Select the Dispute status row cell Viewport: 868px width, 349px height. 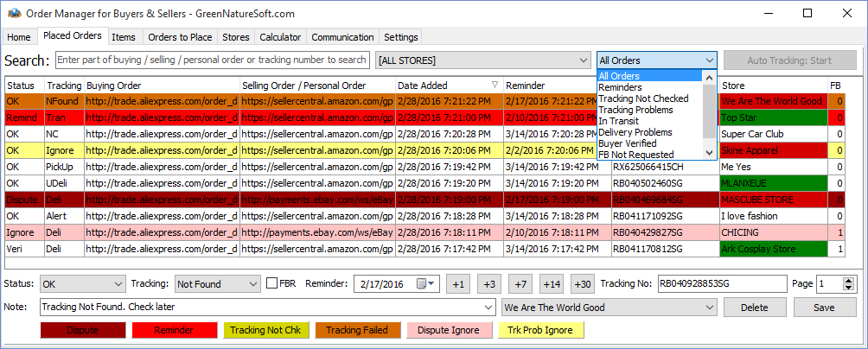click(x=24, y=200)
